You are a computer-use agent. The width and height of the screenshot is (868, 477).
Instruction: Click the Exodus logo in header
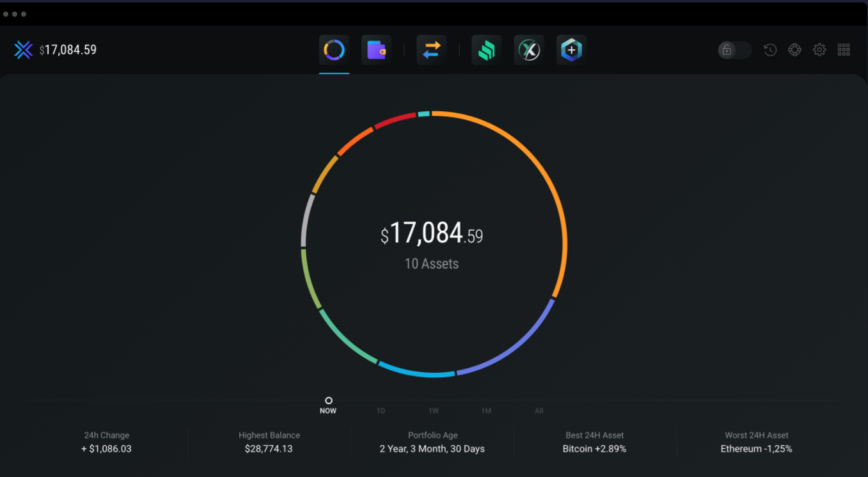24,50
